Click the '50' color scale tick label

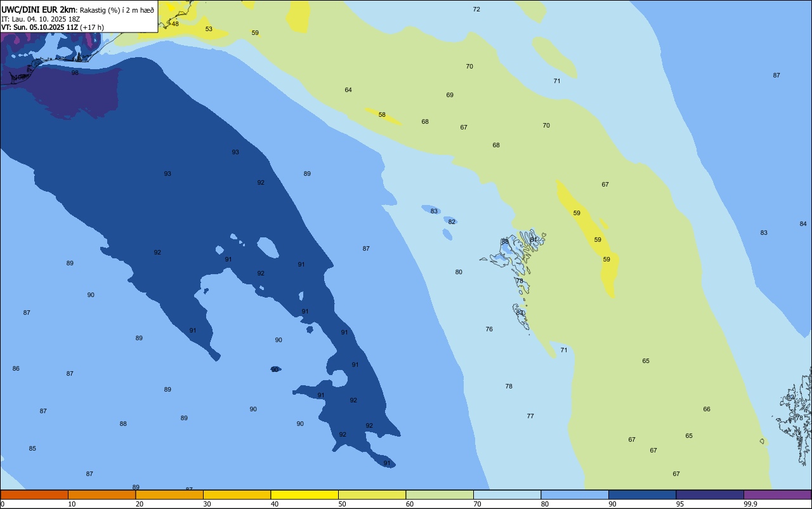[342, 504]
